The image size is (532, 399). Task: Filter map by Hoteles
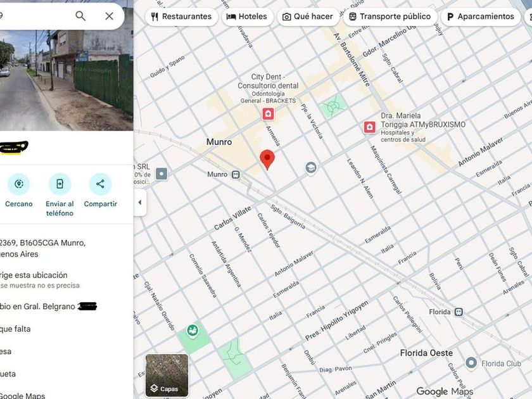(x=248, y=16)
